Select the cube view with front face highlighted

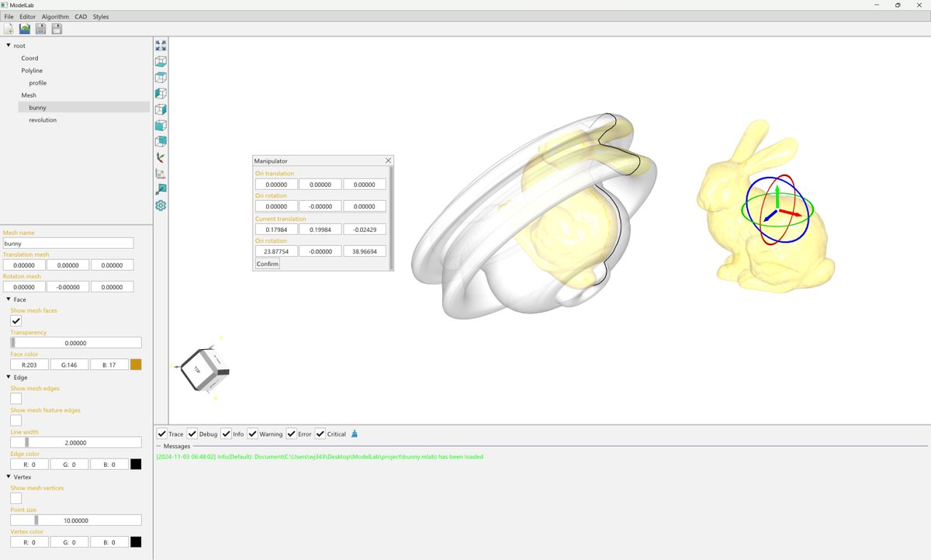point(161,125)
